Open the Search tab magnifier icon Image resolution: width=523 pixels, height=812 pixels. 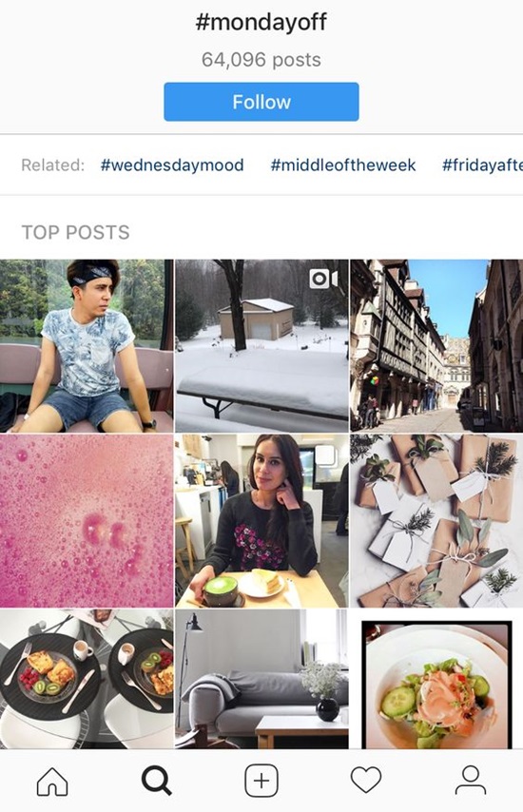(x=156, y=781)
